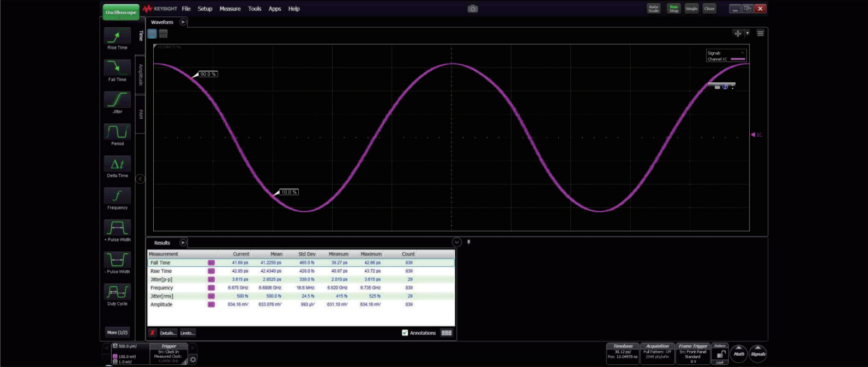Open measurement Limits... button
This screenshot has height=367, width=868.
[x=188, y=333]
